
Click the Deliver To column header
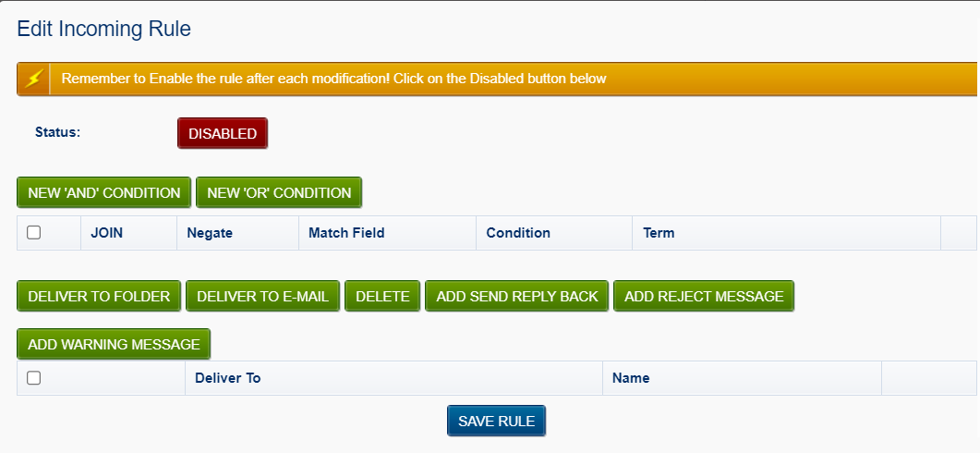228,378
